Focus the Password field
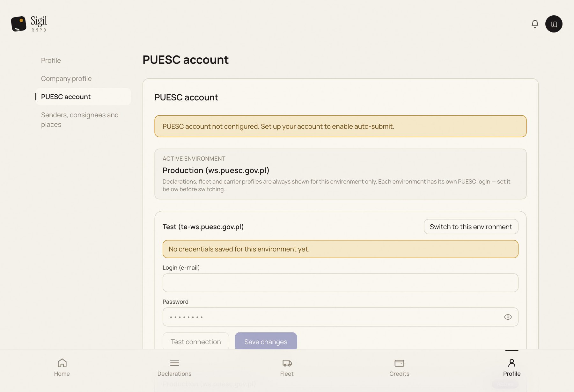The height and width of the screenshot is (392, 574). pos(340,317)
